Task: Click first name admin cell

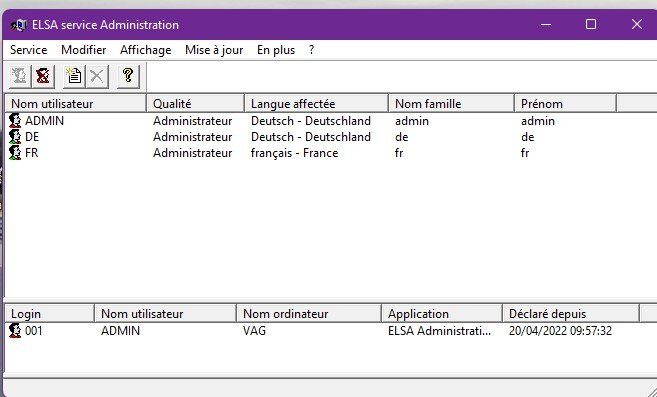Action: pyautogui.click(x=538, y=121)
